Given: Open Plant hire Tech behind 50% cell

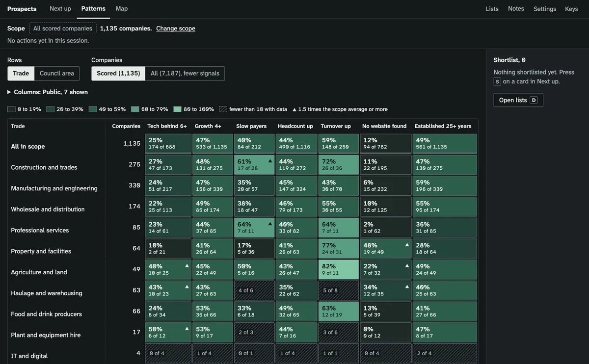Looking at the screenshot, I should click(x=168, y=332).
